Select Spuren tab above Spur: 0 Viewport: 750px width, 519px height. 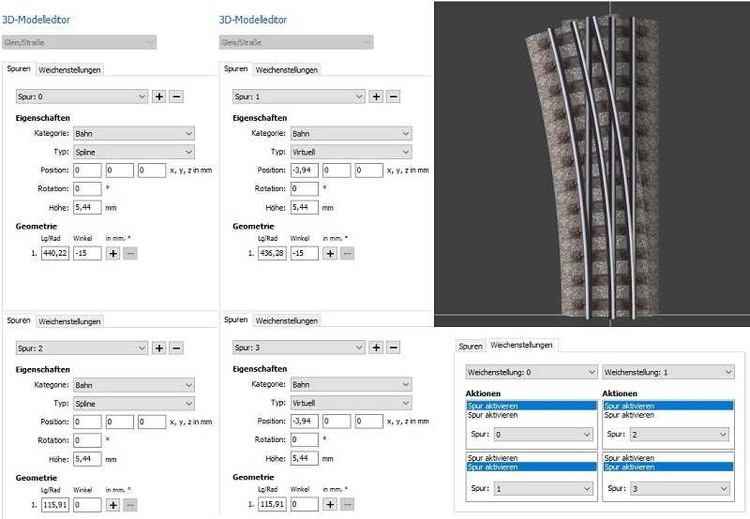click(x=19, y=69)
